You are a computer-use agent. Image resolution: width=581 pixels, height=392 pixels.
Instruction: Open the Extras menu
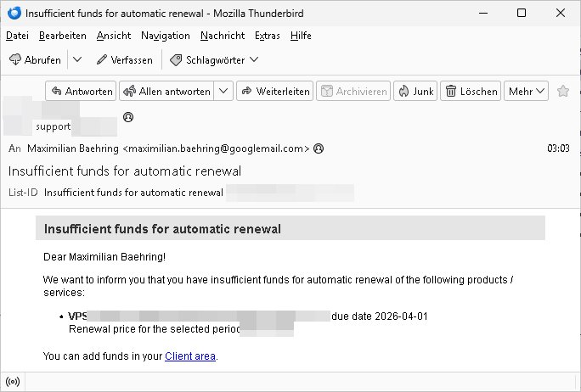coord(268,36)
